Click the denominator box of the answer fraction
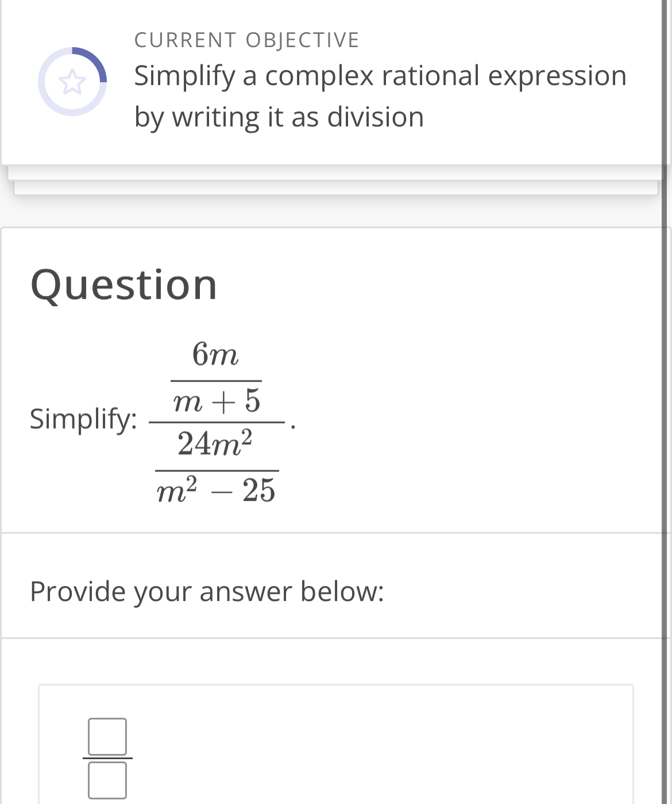The image size is (672, 804). tap(107, 780)
